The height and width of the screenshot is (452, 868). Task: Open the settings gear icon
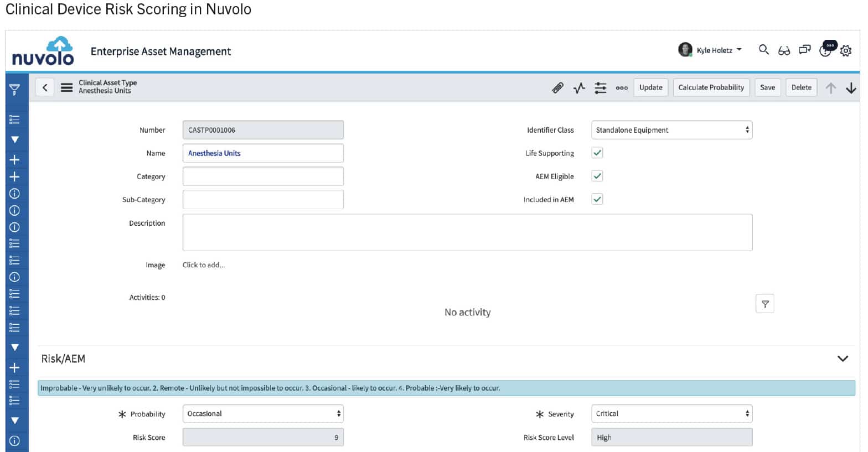click(845, 51)
